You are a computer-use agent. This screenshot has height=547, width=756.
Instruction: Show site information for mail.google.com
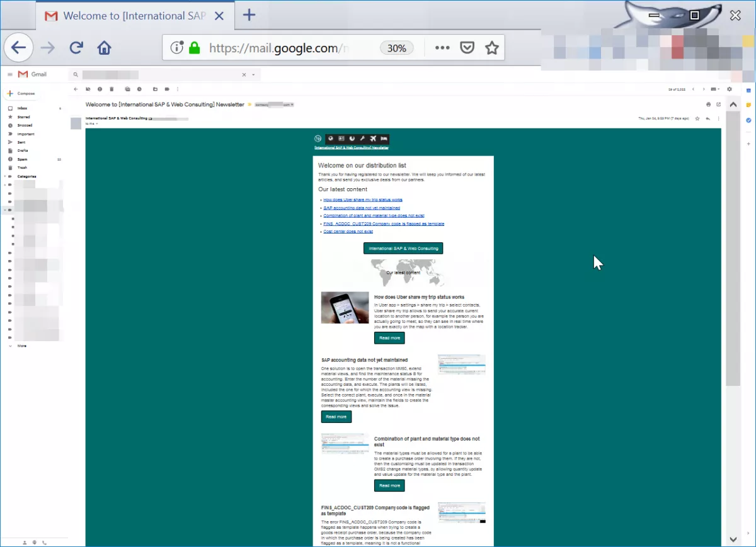point(177,48)
